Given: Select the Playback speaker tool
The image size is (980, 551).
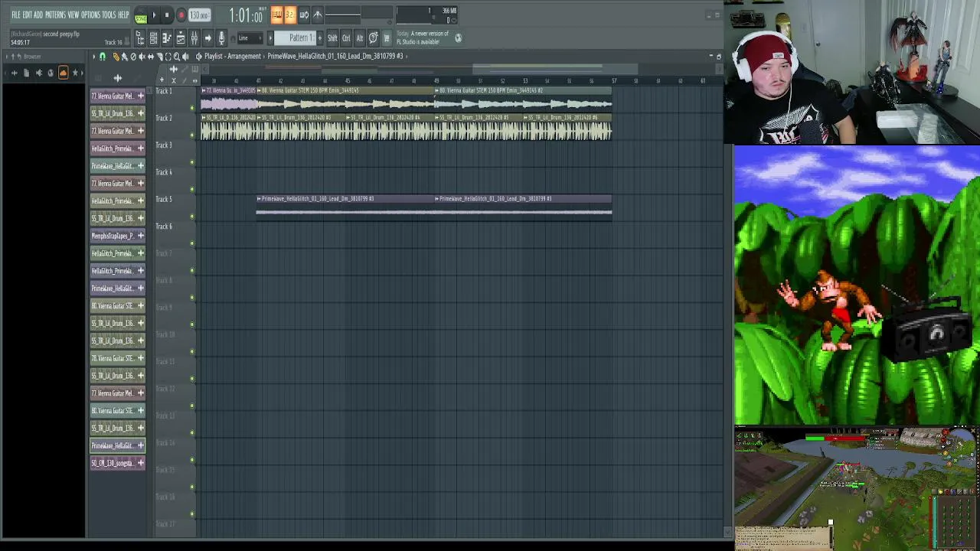Looking at the screenshot, I should [185, 57].
